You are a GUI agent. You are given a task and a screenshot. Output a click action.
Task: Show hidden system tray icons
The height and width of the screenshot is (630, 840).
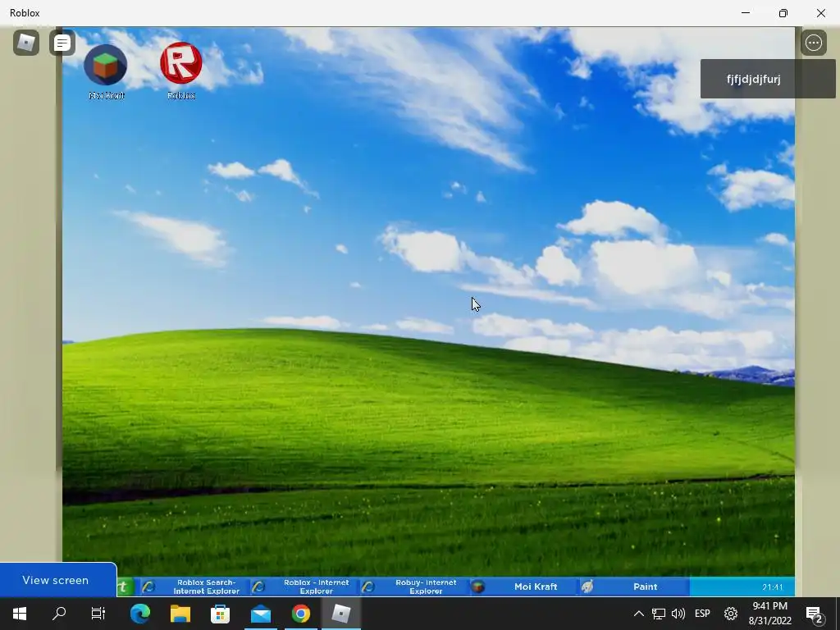638,614
